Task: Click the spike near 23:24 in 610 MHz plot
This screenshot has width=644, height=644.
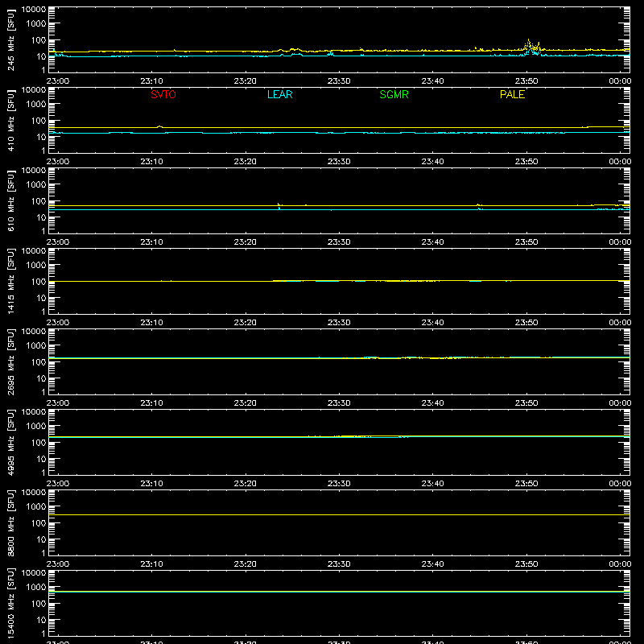Action: [279, 204]
